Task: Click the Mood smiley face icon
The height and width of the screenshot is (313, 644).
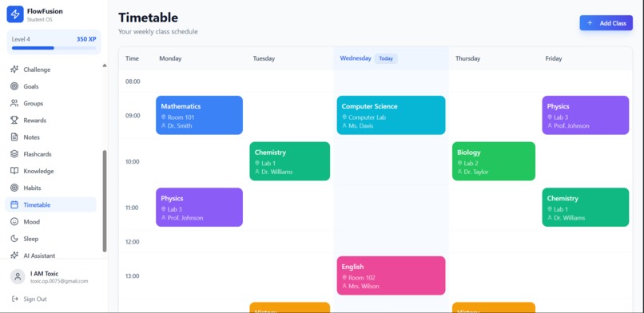Action: [14, 221]
